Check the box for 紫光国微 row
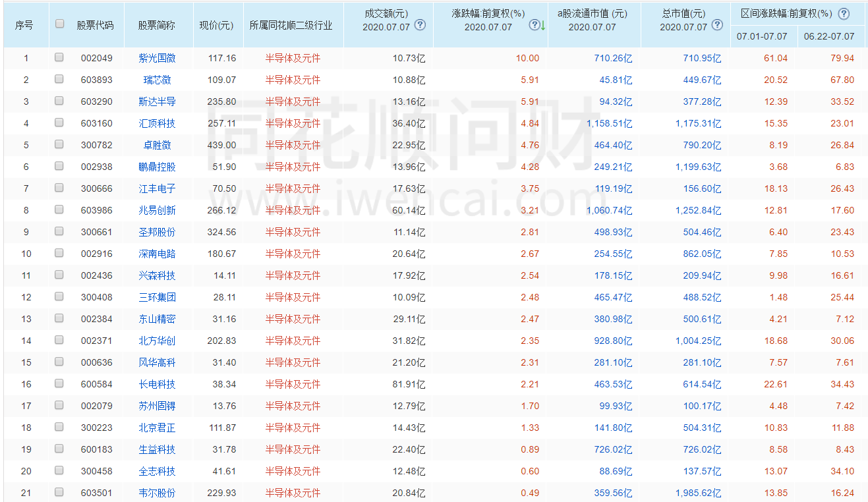868x502 pixels. [59, 57]
